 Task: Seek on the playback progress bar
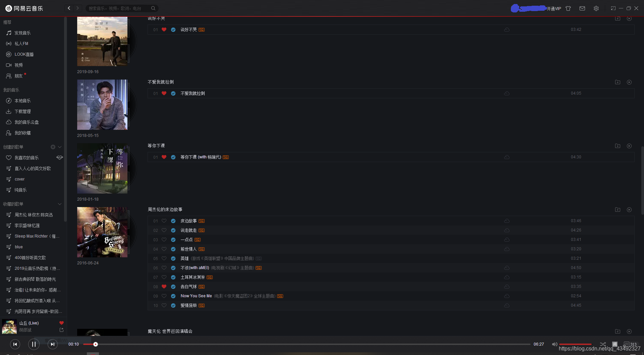pos(307,344)
